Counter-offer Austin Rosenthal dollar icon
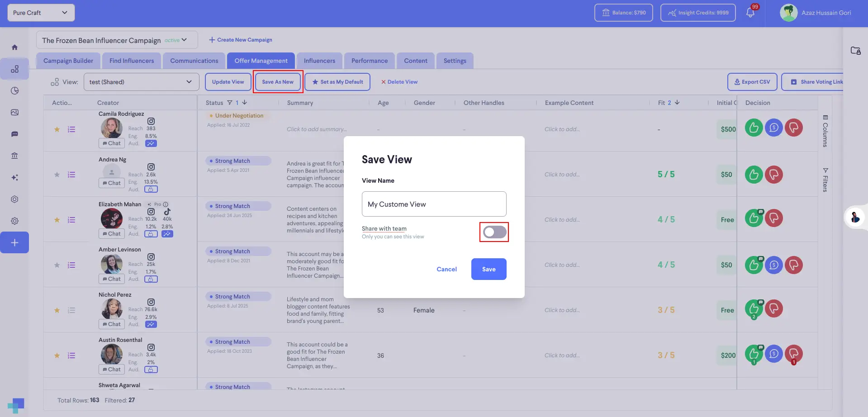Viewport: 868px width, 417px height. tap(774, 354)
